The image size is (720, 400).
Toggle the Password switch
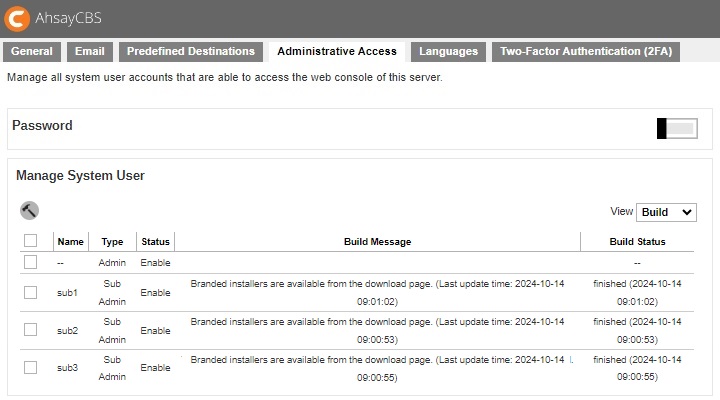point(676,128)
